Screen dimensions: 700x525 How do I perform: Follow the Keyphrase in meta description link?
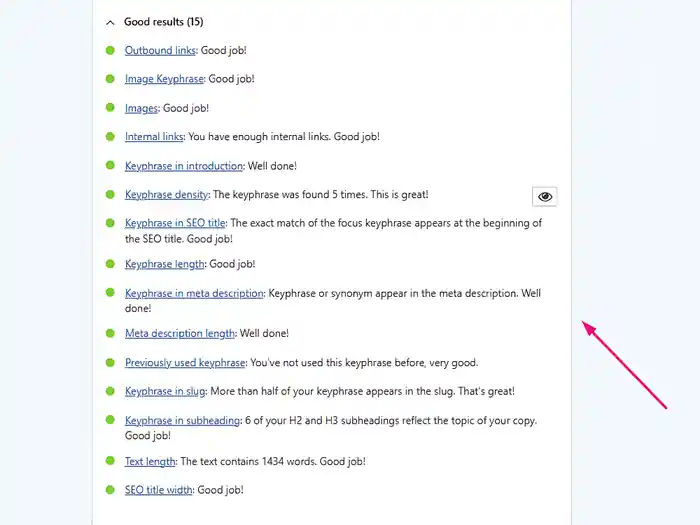pos(194,293)
